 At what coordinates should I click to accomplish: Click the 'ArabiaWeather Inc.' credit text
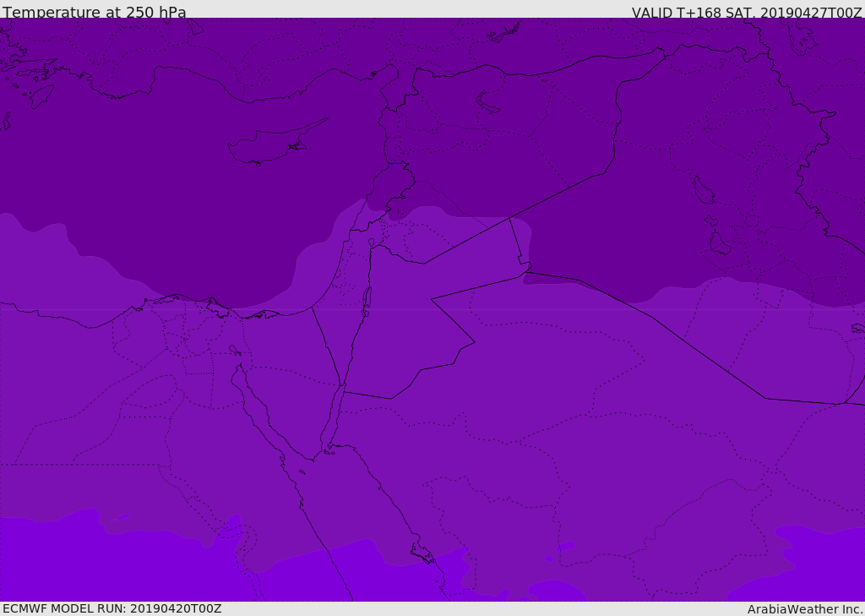pos(804,609)
